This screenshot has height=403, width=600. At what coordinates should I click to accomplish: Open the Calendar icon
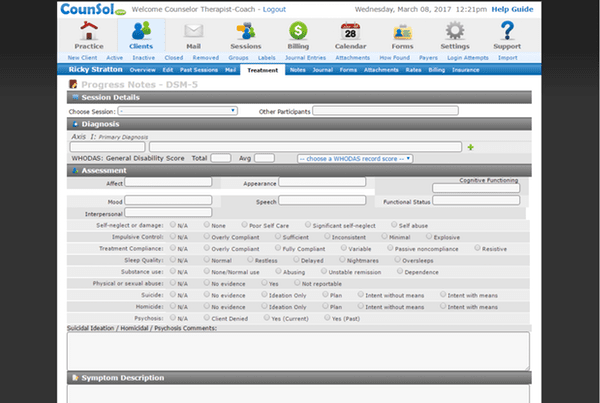pyautogui.click(x=351, y=31)
